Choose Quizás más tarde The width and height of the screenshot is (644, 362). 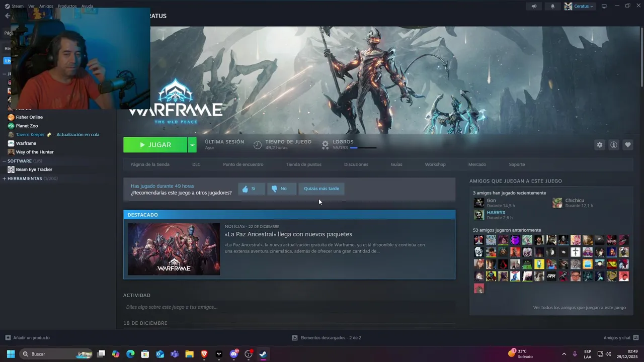pos(321,189)
